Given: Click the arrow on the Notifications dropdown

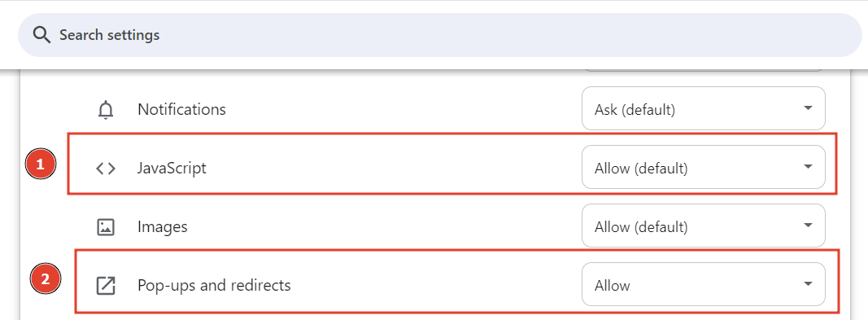Looking at the screenshot, I should 808,108.
